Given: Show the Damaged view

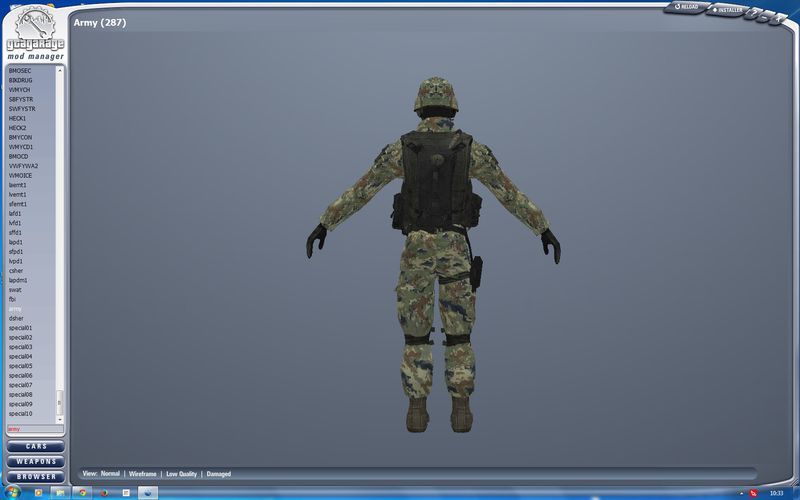Looking at the screenshot, I should (218, 473).
